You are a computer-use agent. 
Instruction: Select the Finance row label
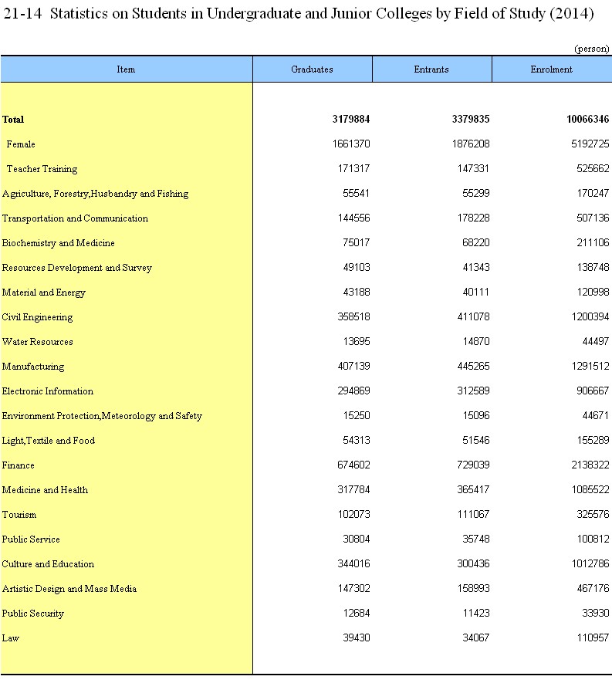click(x=18, y=465)
